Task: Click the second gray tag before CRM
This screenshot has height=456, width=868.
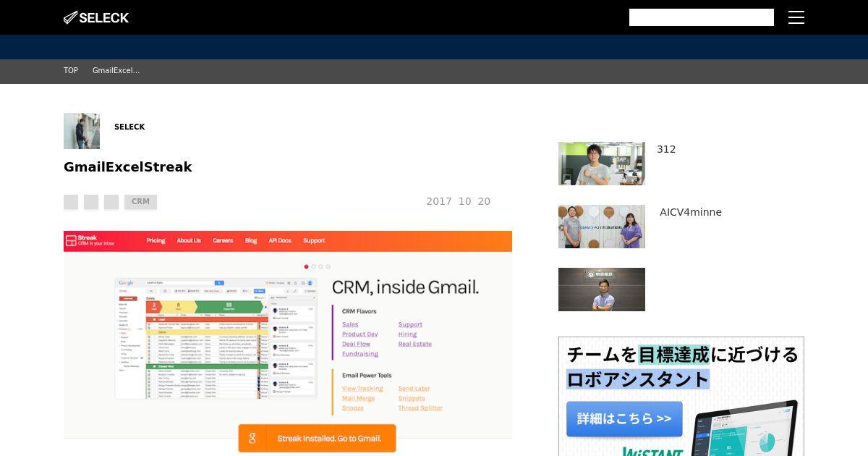Action: point(91,202)
